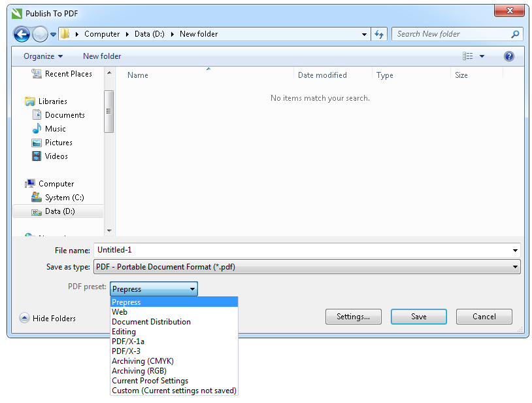Click the Back navigation arrow
Image resolution: width=532 pixels, height=403 pixels.
coord(22,34)
